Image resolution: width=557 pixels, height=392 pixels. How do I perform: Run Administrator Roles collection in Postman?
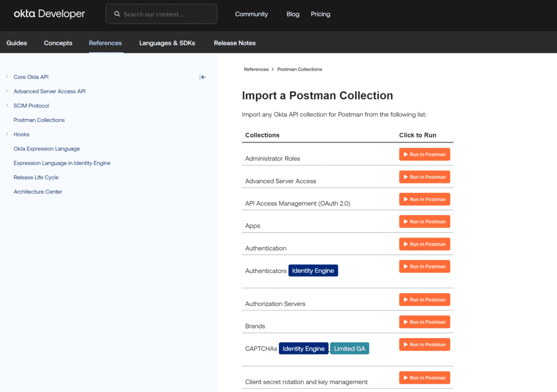pyautogui.click(x=424, y=154)
